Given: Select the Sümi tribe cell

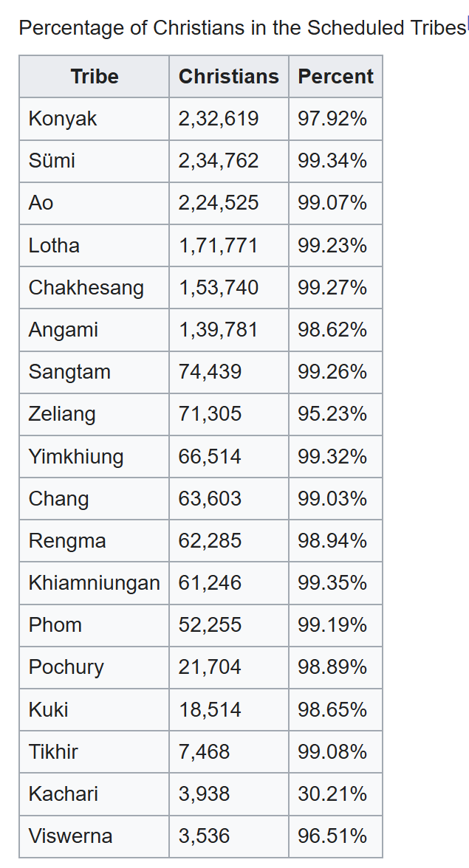Looking at the screenshot, I should click(52, 161).
